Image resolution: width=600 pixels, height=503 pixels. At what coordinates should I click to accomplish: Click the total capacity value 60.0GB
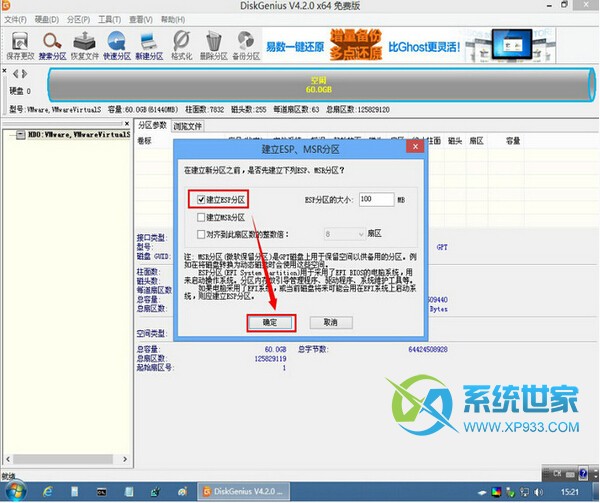[275, 349]
